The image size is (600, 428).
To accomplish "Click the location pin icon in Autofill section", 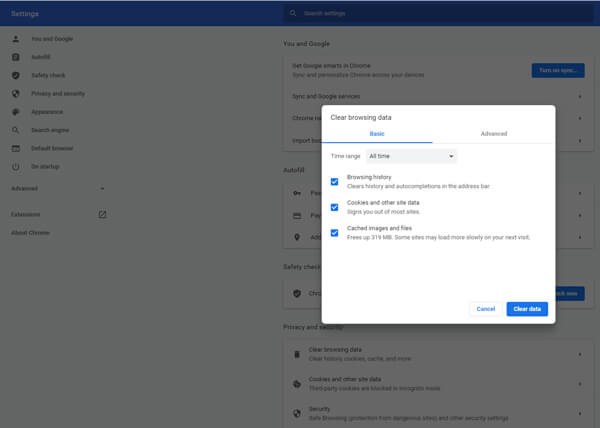I will tap(297, 237).
